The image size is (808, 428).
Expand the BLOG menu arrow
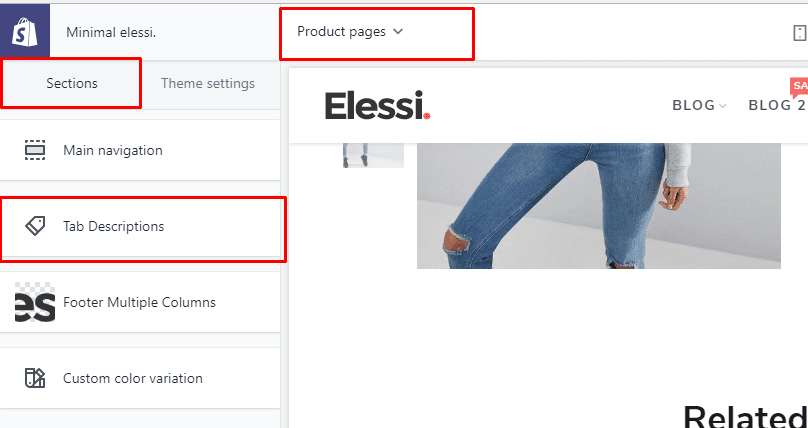[722, 106]
